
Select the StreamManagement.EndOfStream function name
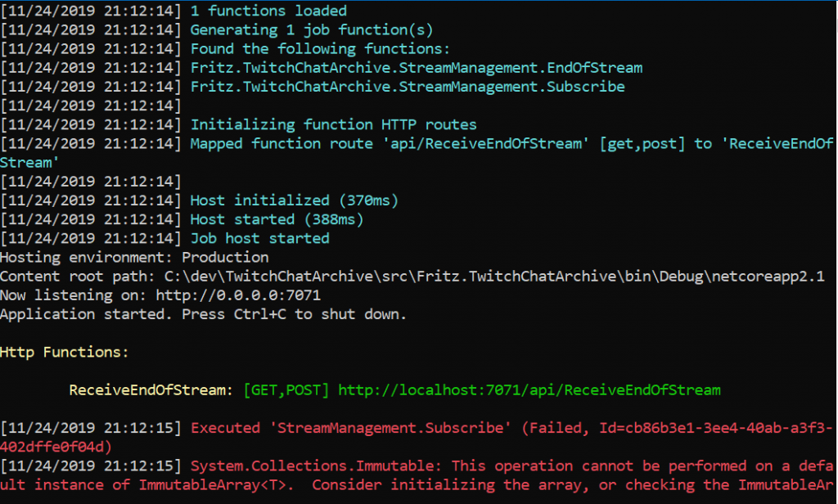pos(417,68)
